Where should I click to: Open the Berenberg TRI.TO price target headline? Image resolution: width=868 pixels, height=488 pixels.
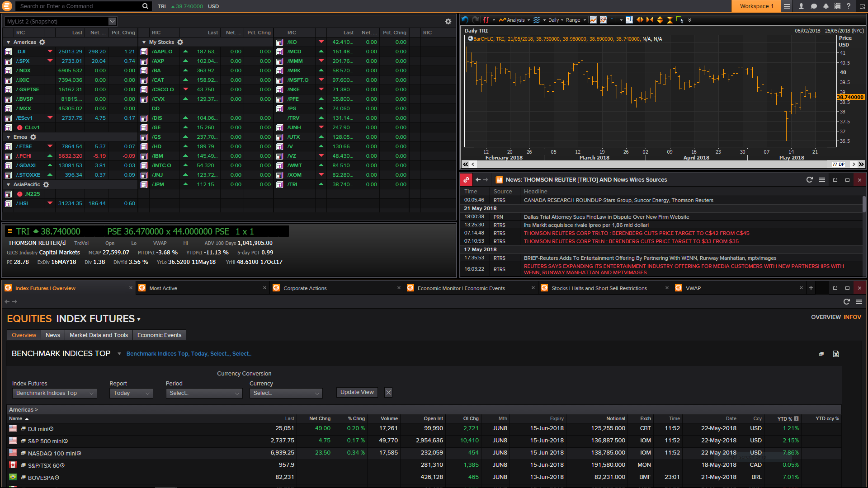pos(636,233)
